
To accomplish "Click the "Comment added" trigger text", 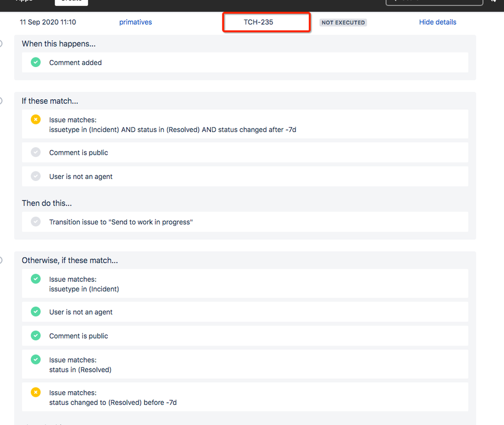I will click(x=75, y=63).
